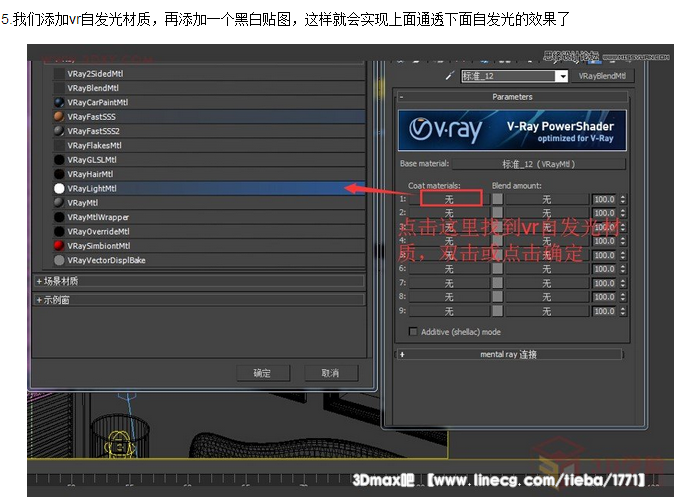The image size is (674, 497).
Task: Open the 标准_12 material name dropdown
Action: (562, 77)
